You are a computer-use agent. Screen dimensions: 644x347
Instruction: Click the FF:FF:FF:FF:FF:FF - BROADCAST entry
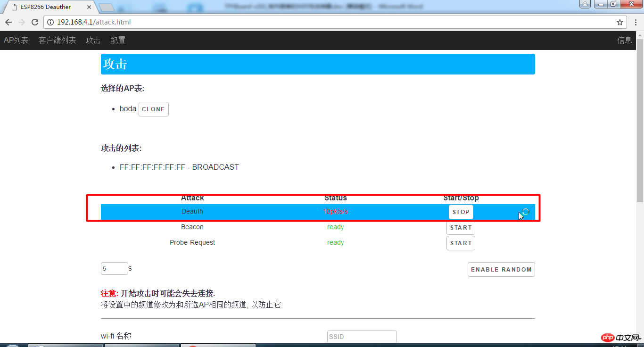pos(179,167)
